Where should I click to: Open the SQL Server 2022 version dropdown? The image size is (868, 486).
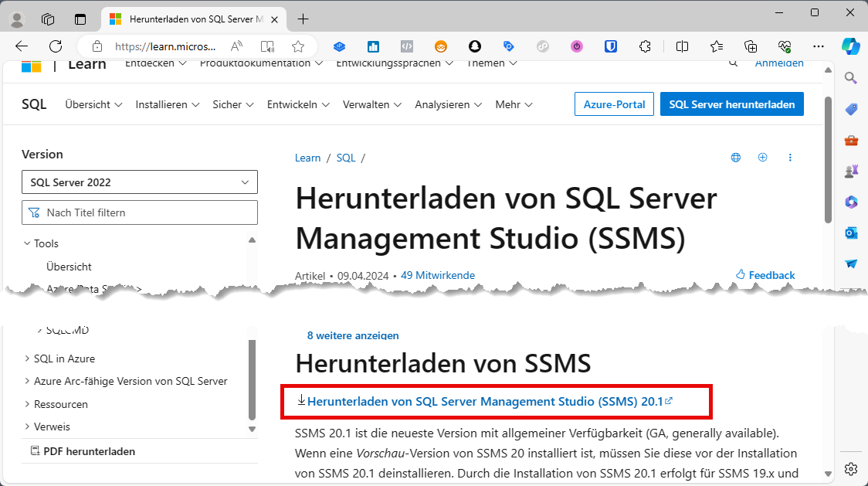pos(139,182)
